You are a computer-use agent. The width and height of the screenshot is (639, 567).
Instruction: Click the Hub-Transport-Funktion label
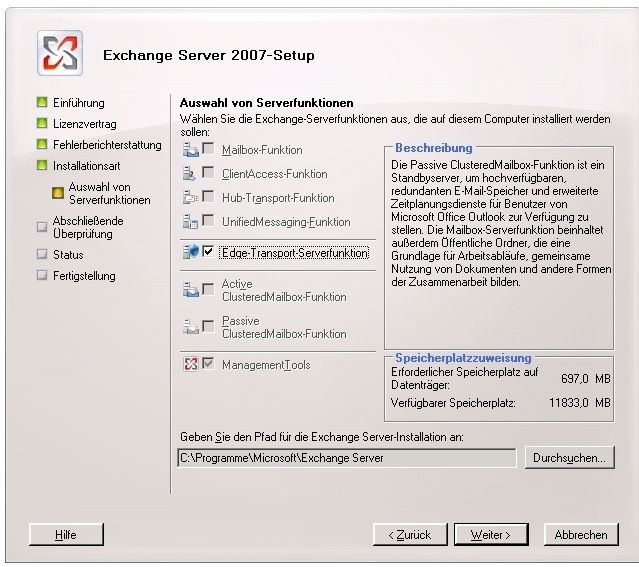(x=278, y=198)
